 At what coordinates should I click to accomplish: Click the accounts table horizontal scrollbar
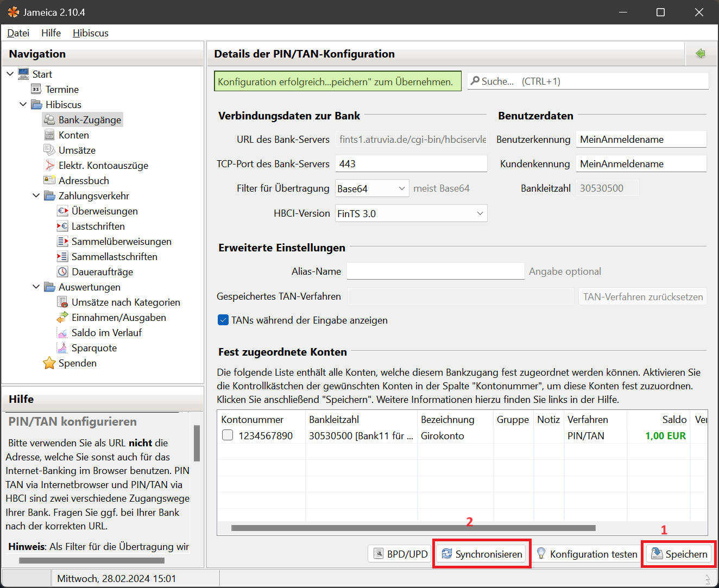click(x=413, y=528)
